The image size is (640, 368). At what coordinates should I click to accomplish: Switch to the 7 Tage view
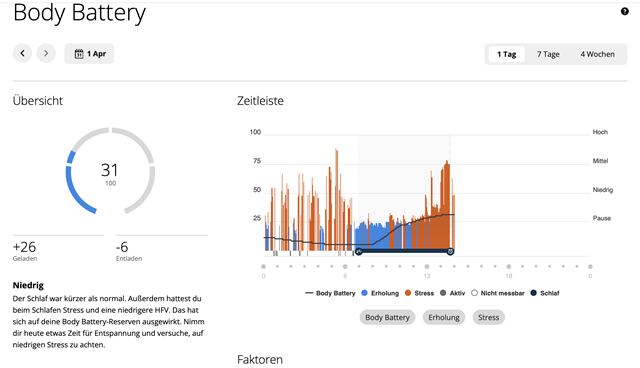pyautogui.click(x=548, y=54)
